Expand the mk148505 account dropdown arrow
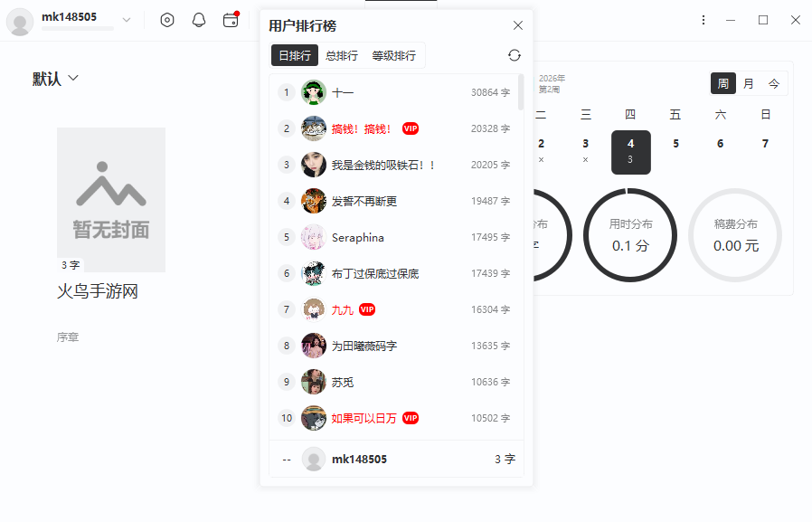 pos(127,20)
